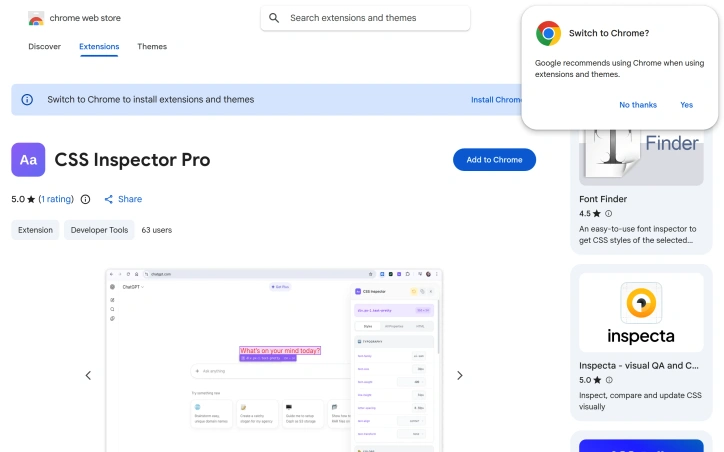The height and width of the screenshot is (452, 724).
Task: Switch to the Themes tab
Action: [152, 47]
